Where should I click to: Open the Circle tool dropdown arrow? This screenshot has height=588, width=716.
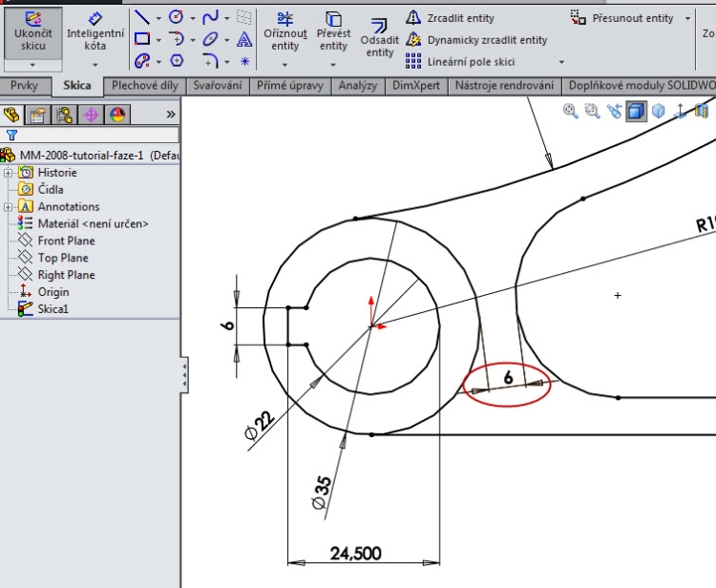(193, 19)
